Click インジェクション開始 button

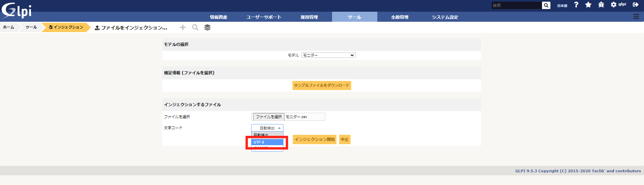tap(315, 140)
